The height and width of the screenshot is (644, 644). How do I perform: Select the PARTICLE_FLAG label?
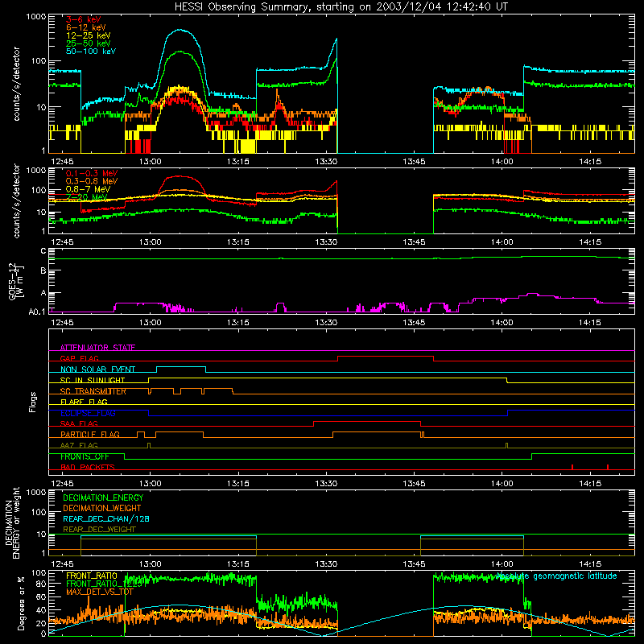[90, 435]
